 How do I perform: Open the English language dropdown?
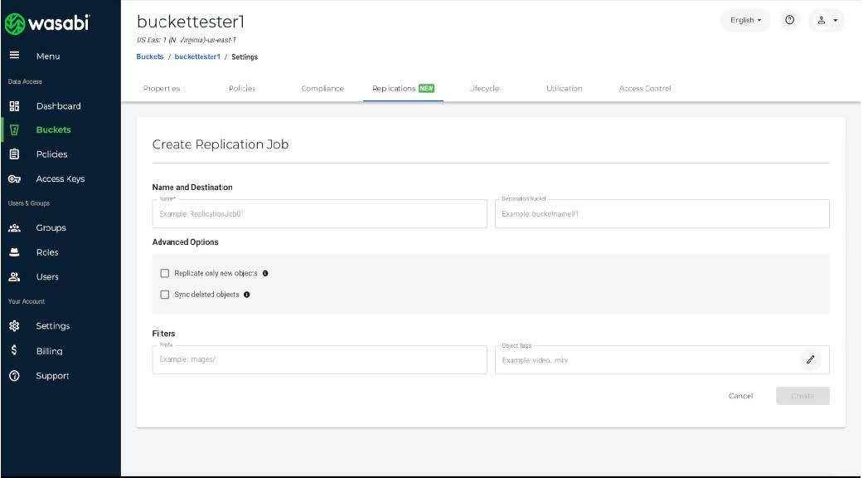745,21
